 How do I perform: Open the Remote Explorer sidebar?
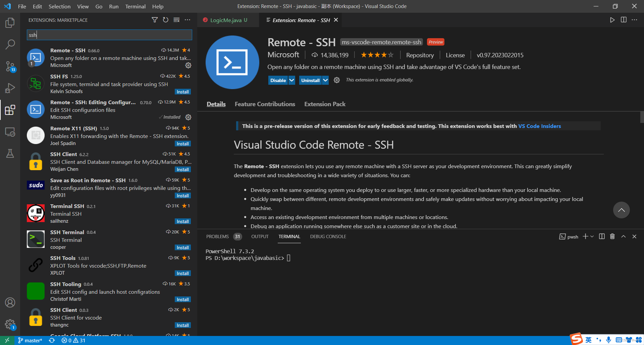pyautogui.click(x=10, y=132)
